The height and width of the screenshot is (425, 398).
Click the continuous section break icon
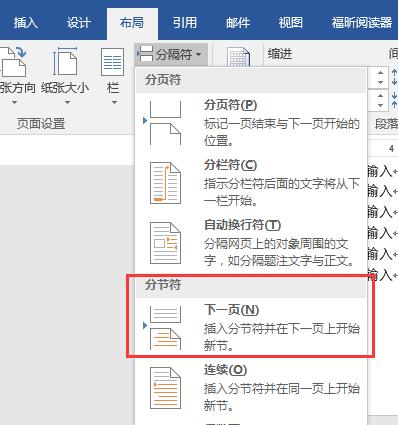click(165, 388)
